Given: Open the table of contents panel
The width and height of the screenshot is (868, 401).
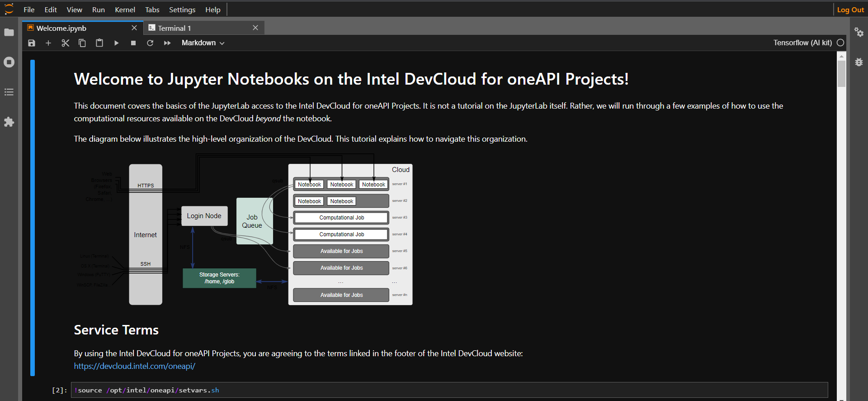Looking at the screenshot, I should 9,92.
